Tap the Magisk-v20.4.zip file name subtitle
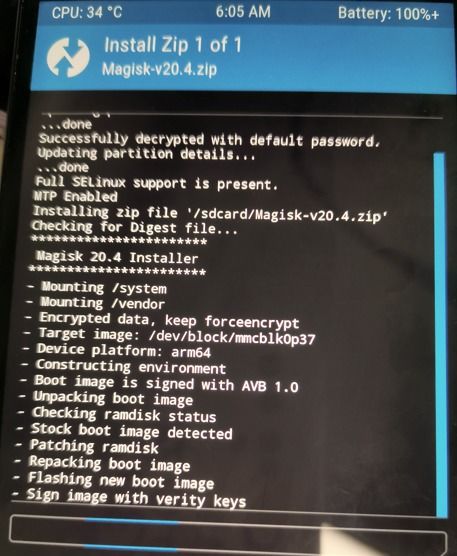 click(x=159, y=69)
